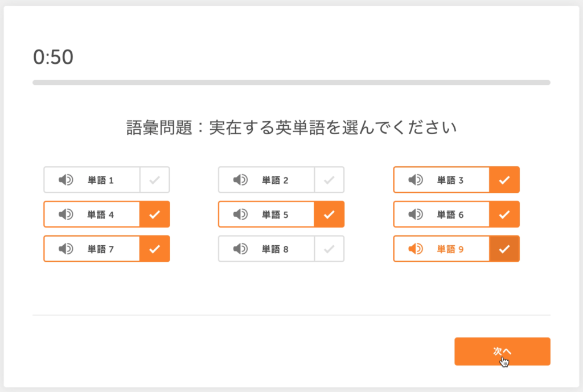
Task: Check the 単語 1 checkmark box
Action: click(155, 180)
